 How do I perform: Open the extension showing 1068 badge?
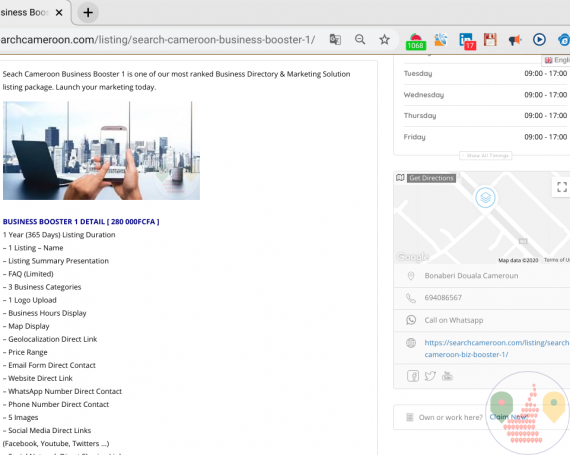coord(416,41)
